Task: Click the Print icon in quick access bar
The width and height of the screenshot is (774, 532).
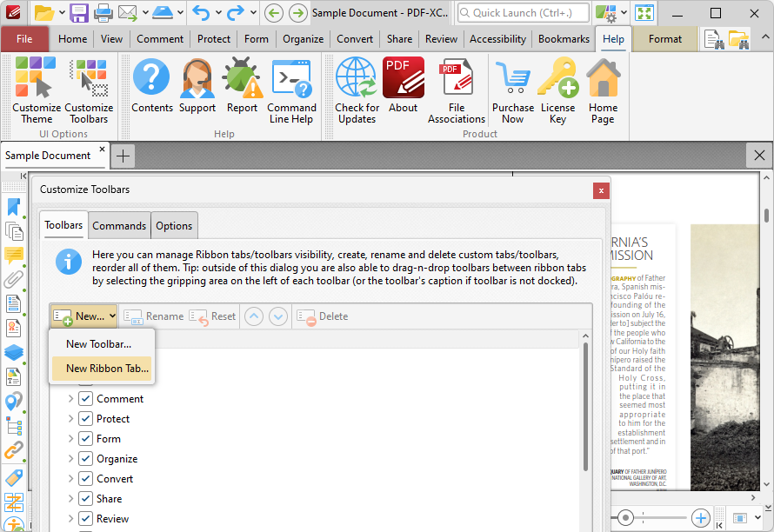Action: click(103, 13)
